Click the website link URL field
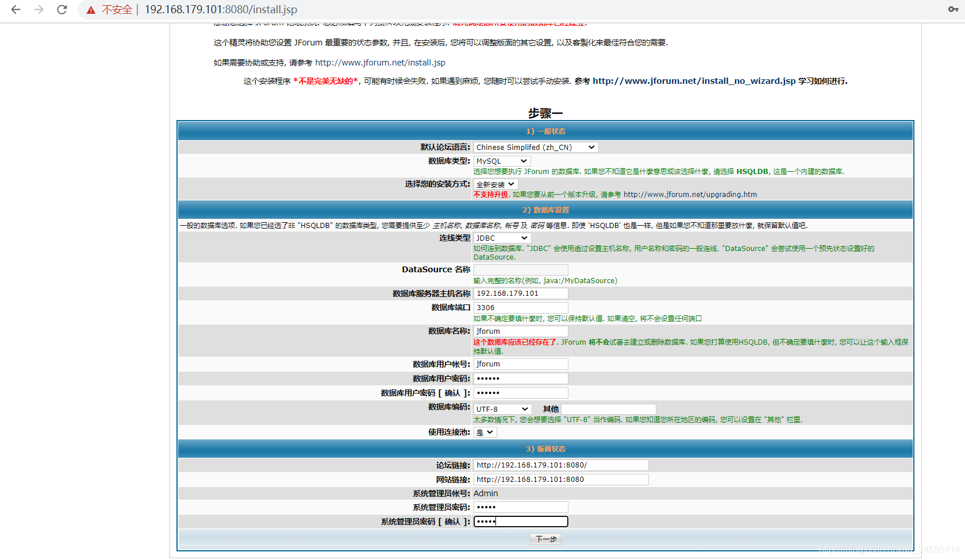This screenshot has height=560, width=965. (x=561, y=480)
